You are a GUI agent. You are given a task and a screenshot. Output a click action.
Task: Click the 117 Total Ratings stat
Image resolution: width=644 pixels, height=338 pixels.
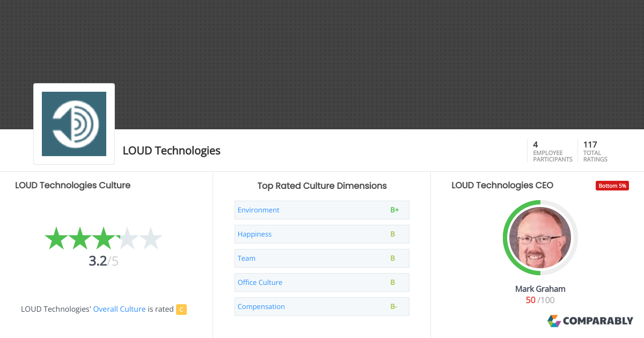pos(595,151)
